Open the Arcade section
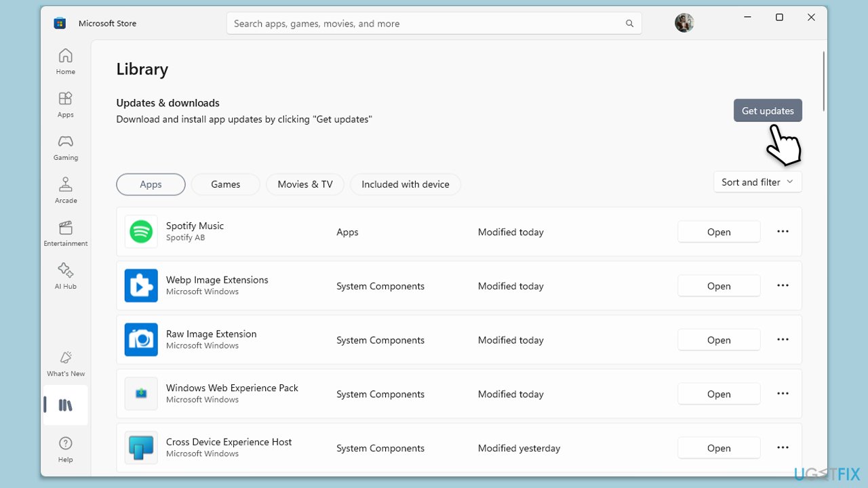Screen dimensions: 868x488 pyautogui.click(x=66, y=190)
